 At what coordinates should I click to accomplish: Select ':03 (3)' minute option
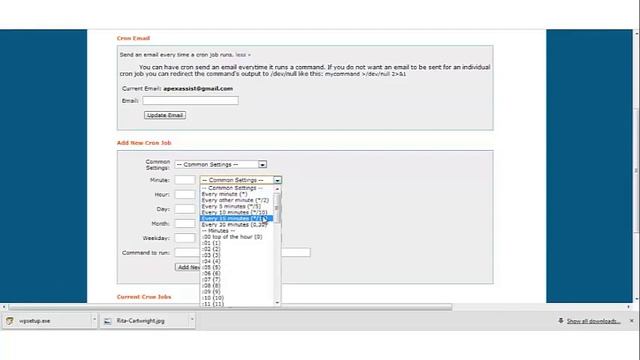(211, 256)
